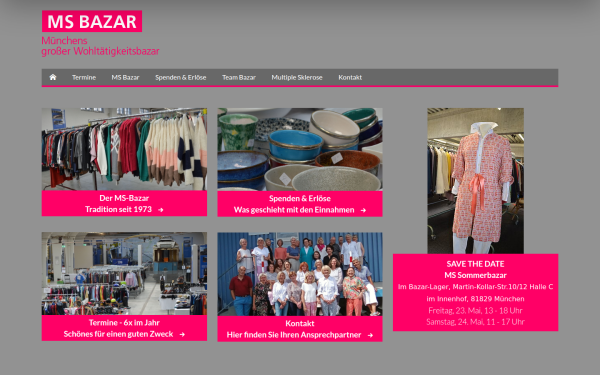This screenshot has width=600, height=375.
Task: Click the Martin-Kollar-Str.10/12 address line
Action: coord(475,287)
